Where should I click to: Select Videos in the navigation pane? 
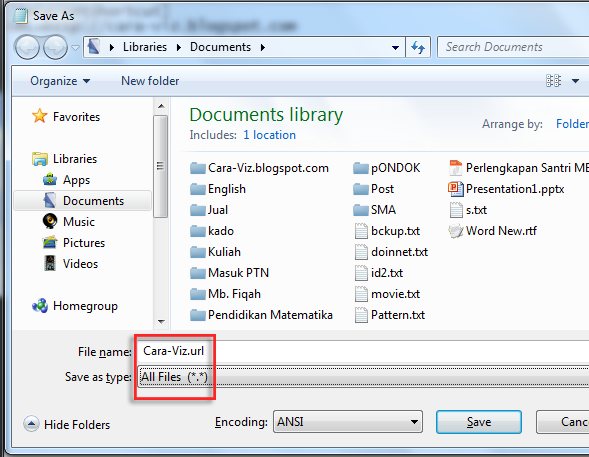[x=80, y=264]
